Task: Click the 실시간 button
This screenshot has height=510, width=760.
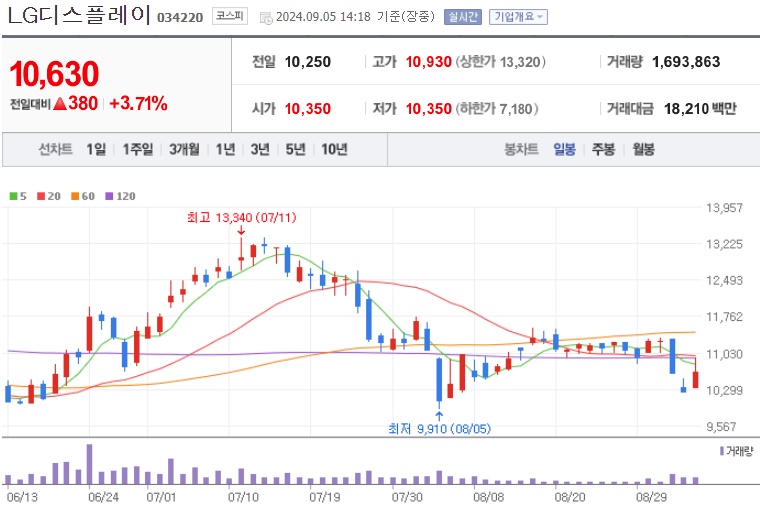Action: tap(463, 17)
